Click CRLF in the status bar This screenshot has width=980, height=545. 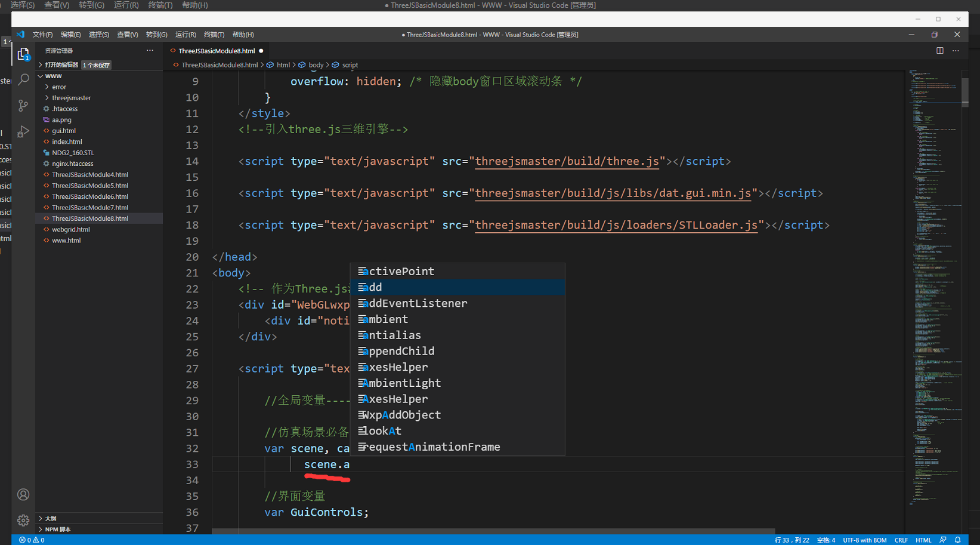click(901, 540)
